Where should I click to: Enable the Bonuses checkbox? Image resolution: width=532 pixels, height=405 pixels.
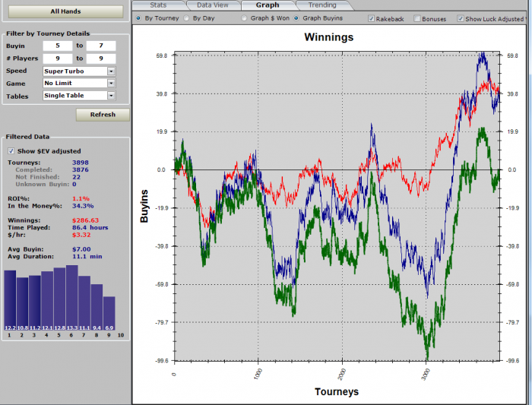(x=417, y=19)
